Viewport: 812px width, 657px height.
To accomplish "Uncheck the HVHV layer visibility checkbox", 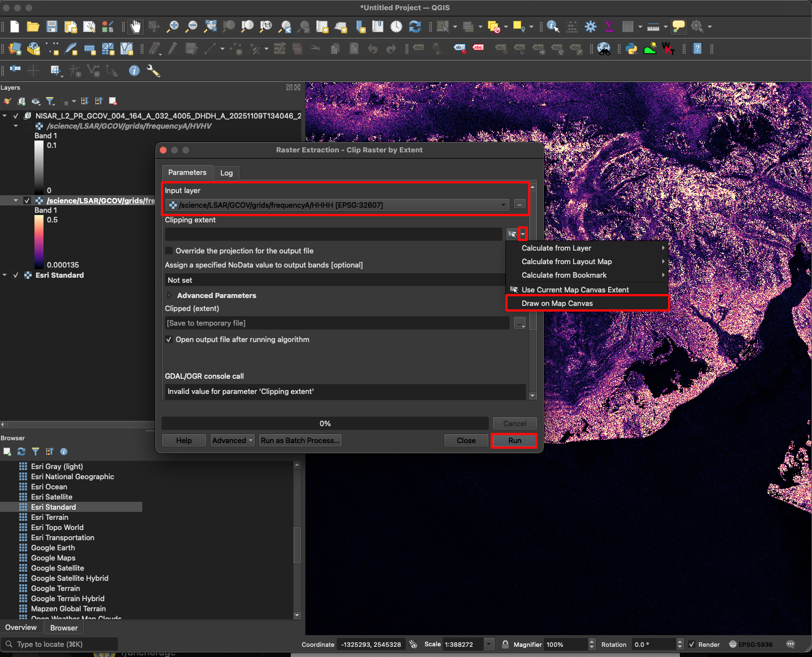I will [x=27, y=126].
